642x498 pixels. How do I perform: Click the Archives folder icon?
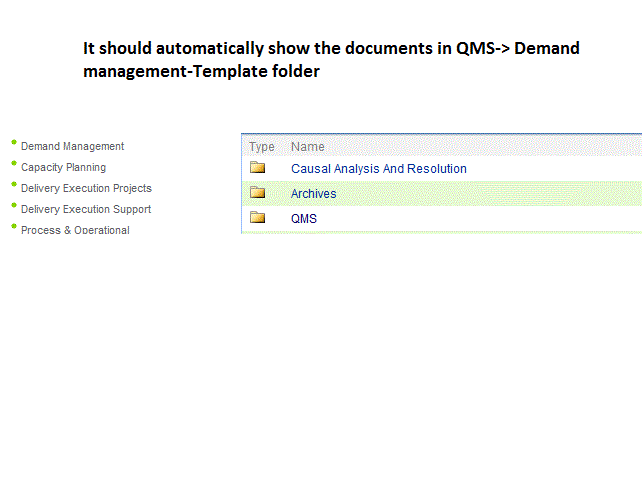(x=258, y=192)
